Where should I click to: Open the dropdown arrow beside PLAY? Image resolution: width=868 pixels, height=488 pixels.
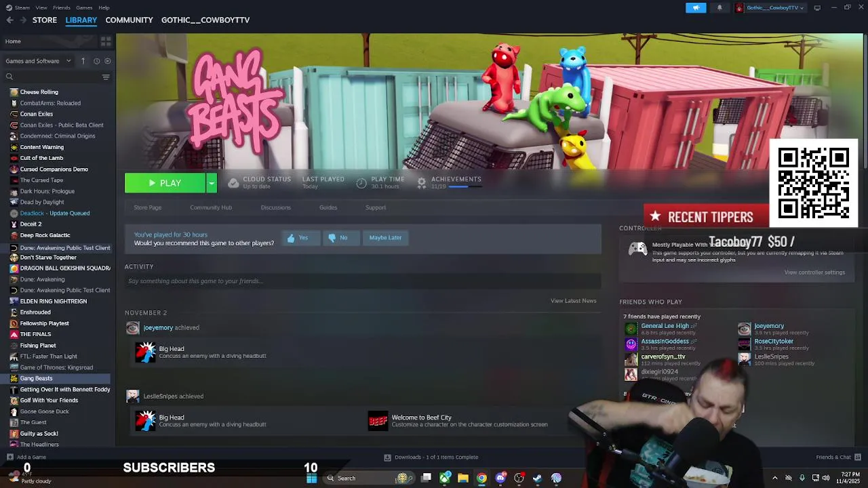pyautogui.click(x=212, y=183)
